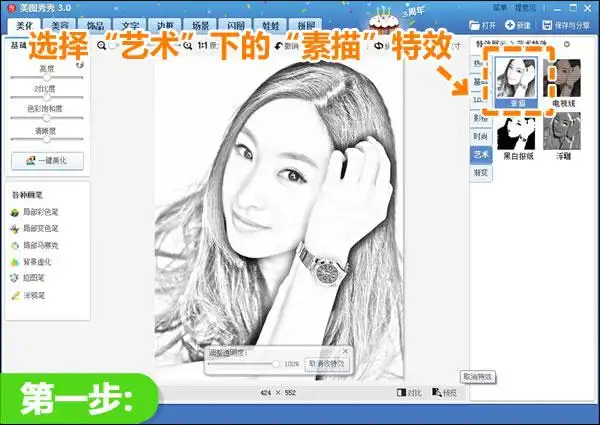Image resolution: width=600 pixels, height=425 pixels.
Task: Select the 消除笔 eraser tool
Action: pos(28,295)
